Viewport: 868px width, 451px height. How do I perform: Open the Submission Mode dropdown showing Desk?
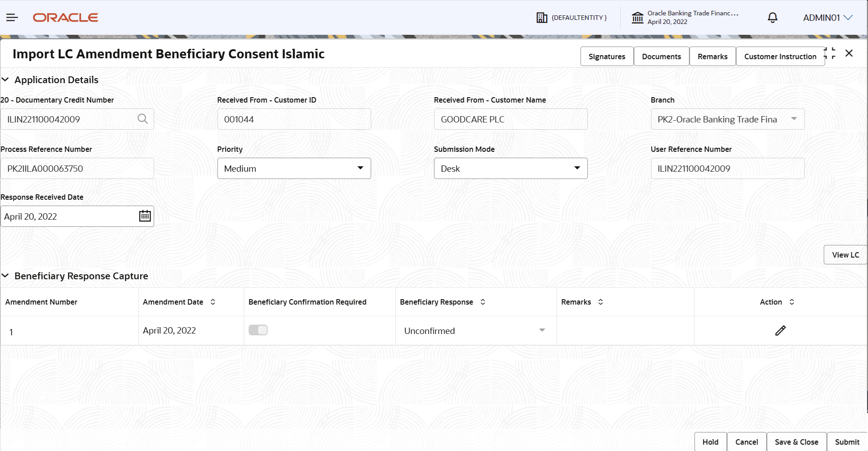pyautogui.click(x=511, y=168)
